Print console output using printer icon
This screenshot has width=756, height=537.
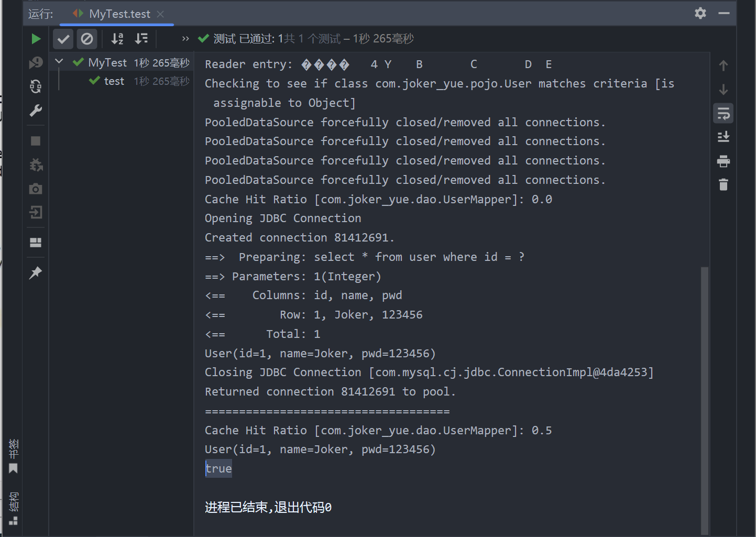pos(723,161)
